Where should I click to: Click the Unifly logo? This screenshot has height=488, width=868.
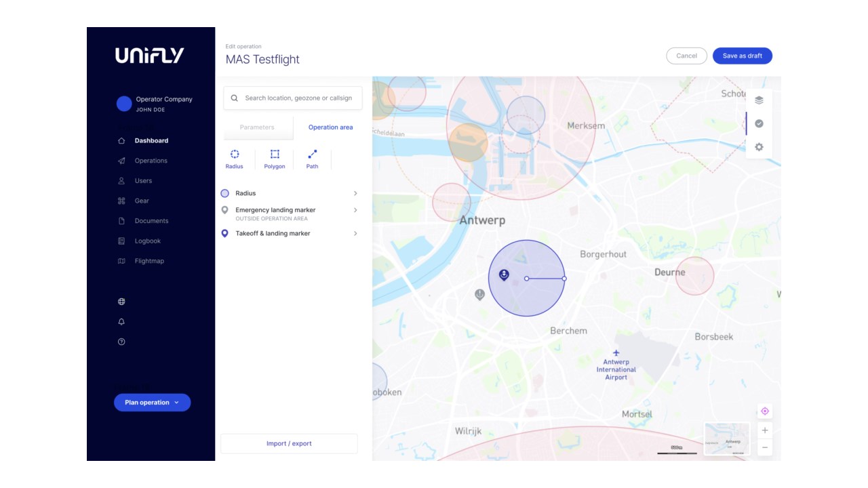(x=149, y=56)
